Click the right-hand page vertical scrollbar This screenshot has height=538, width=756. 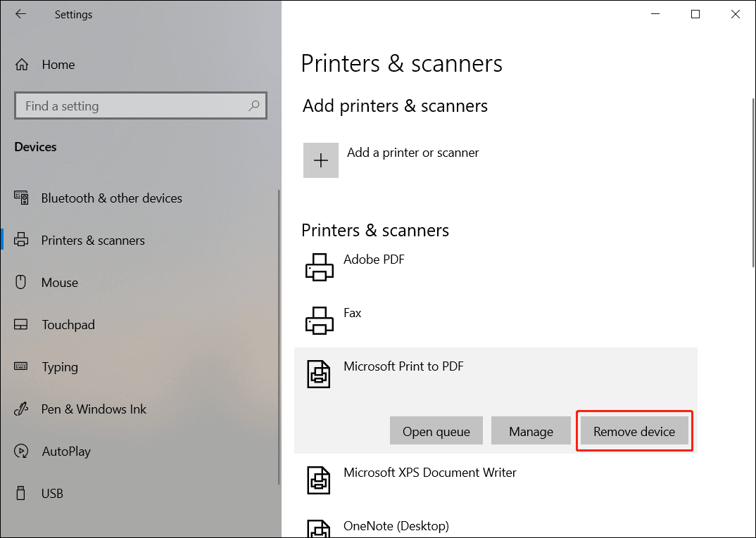tap(753, 183)
